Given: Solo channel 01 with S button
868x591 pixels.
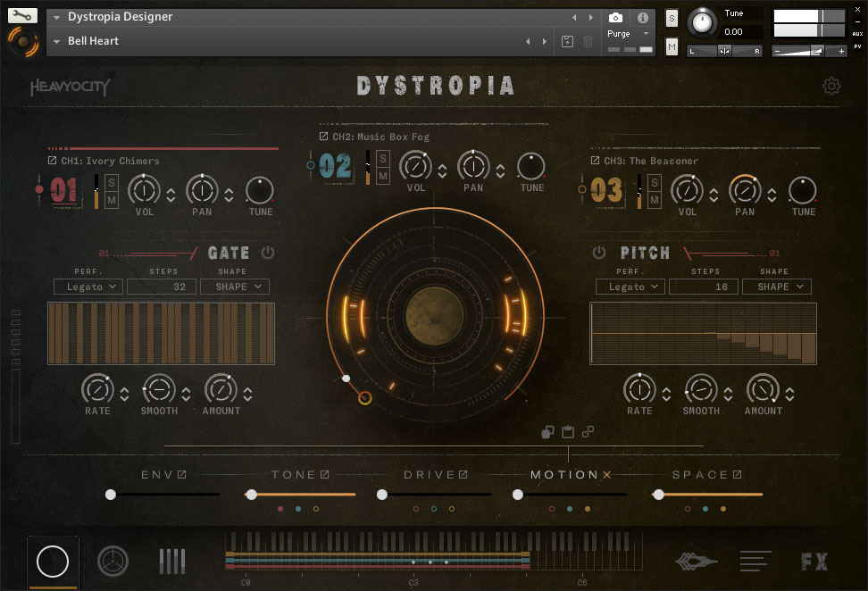Looking at the screenshot, I should (x=113, y=182).
